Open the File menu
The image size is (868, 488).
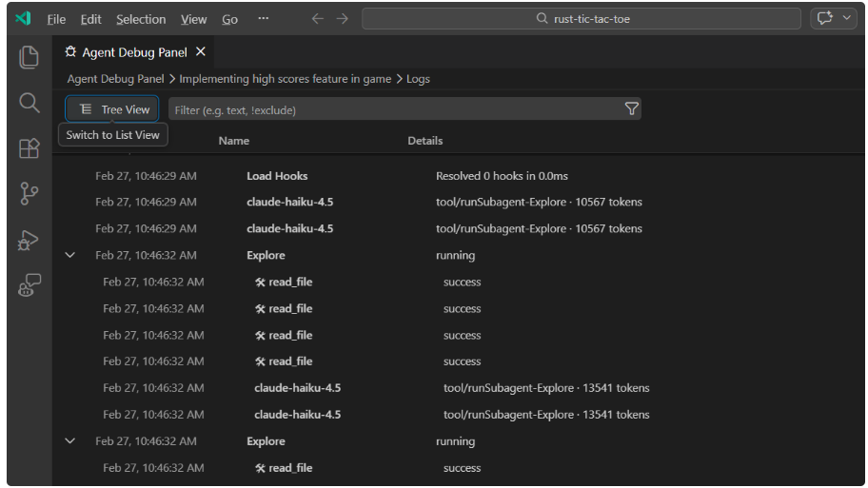click(x=56, y=19)
